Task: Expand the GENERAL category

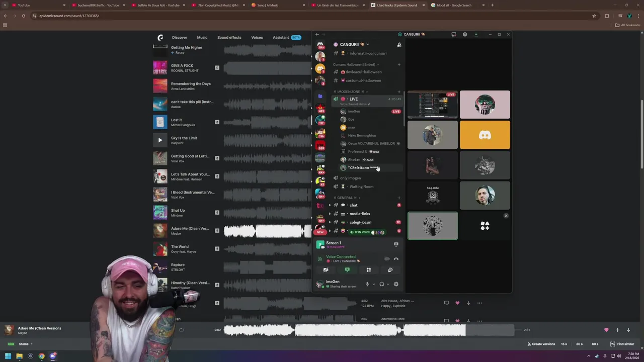Action: click(x=347, y=198)
